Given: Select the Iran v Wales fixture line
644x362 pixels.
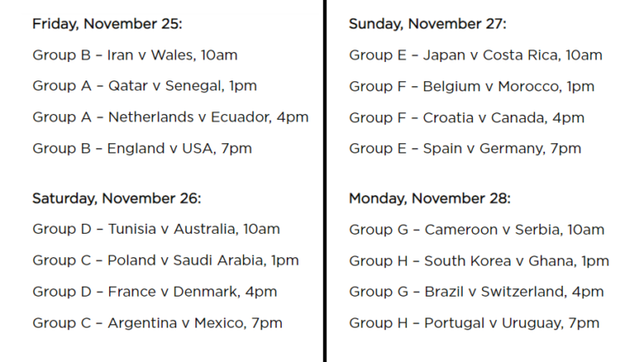Looking at the screenshot, I should (x=135, y=55).
